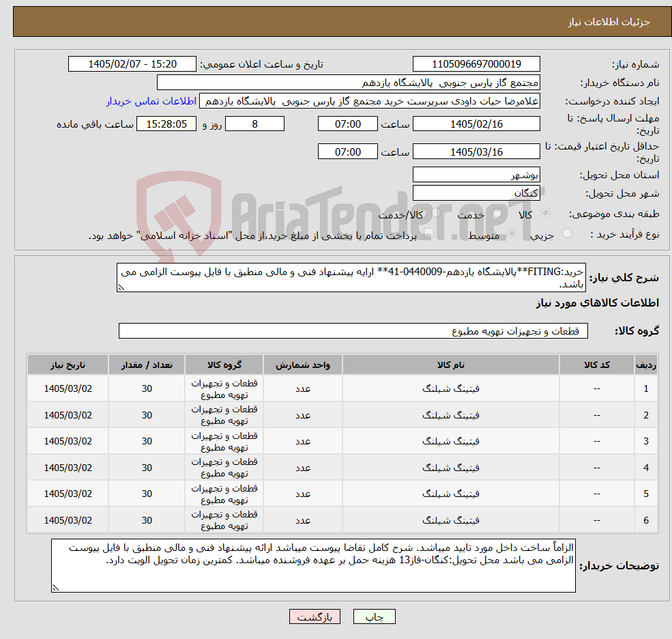Click the page title جزئیات اطلاعات نیاز
The image size is (672, 639).
[x=609, y=22]
